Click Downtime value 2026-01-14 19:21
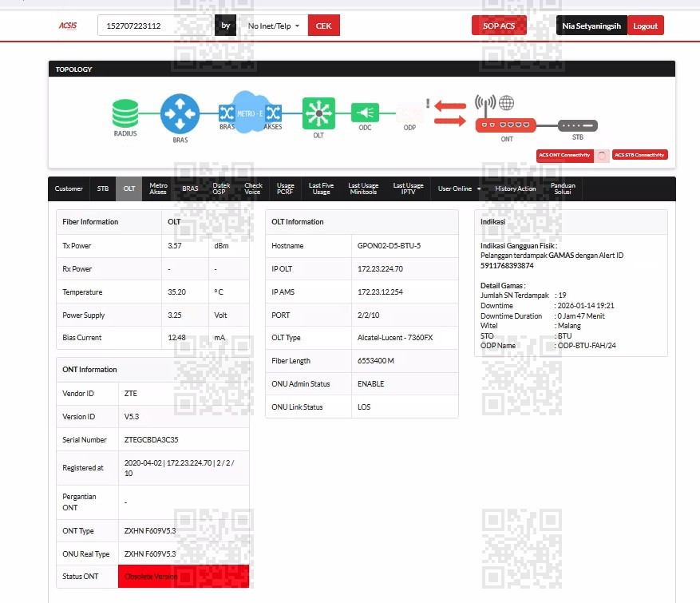This screenshot has height=603, width=700. (586, 306)
